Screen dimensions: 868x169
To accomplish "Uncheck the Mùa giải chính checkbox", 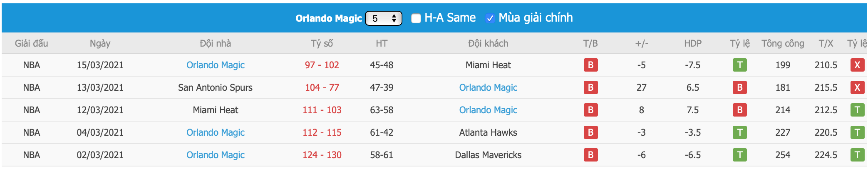I will (490, 18).
